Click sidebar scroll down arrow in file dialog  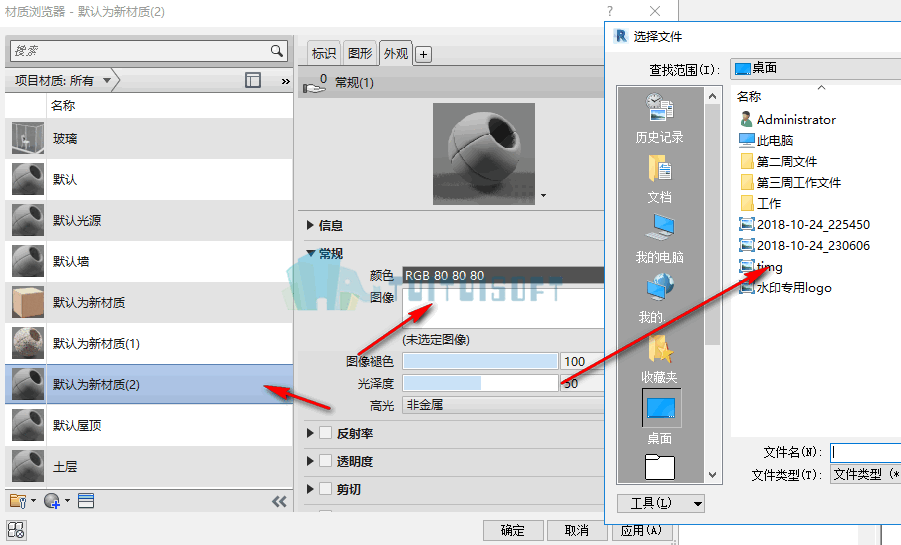(713, 475)
